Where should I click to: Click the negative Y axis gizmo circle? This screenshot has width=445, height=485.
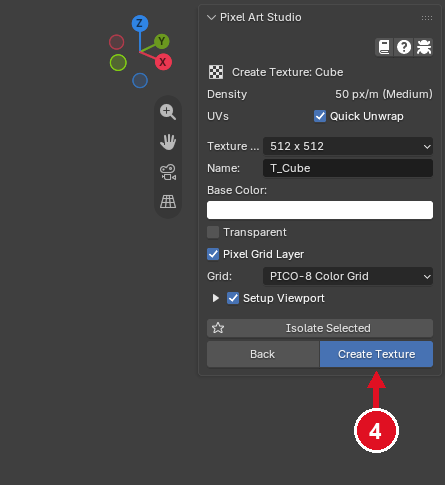(118, 63)
